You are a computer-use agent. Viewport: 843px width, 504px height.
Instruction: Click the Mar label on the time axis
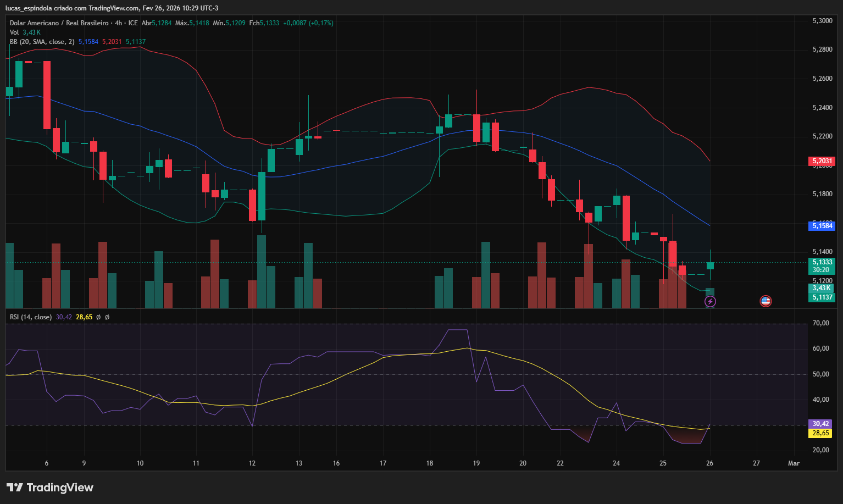794,463
